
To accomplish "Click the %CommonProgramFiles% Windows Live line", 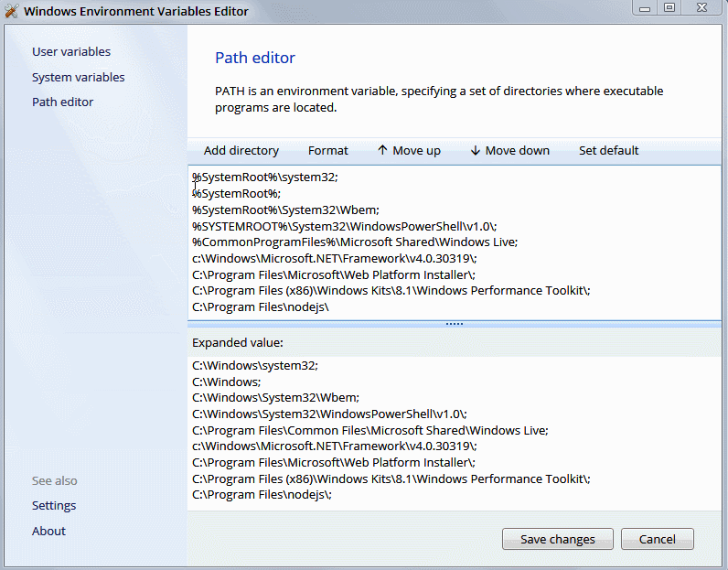I will click(x=355, y=242).
